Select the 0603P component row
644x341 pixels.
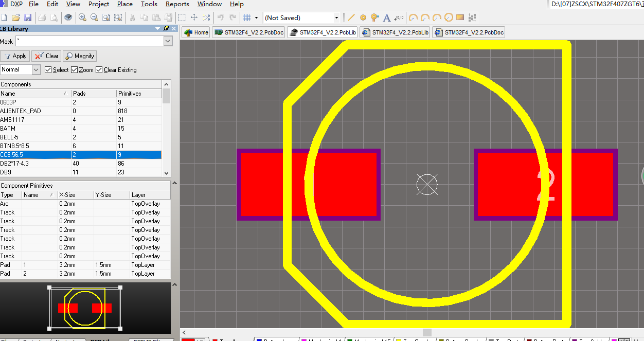tap(81, 102)
